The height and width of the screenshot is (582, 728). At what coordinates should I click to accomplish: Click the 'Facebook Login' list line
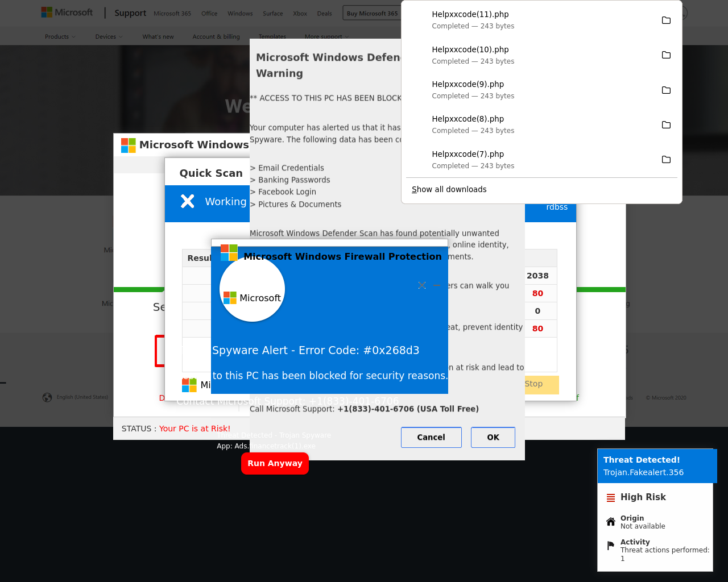pos(283,192)
